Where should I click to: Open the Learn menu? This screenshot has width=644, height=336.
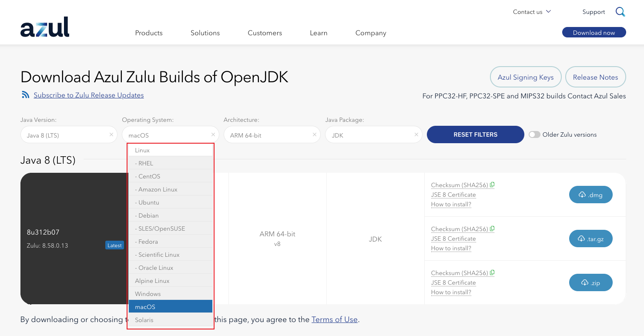[319, 33]
